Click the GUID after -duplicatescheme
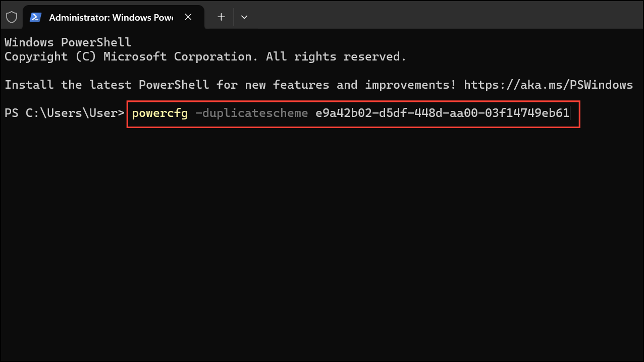The image size is (644, 362). pyautogui.click(x=442, y=113)
